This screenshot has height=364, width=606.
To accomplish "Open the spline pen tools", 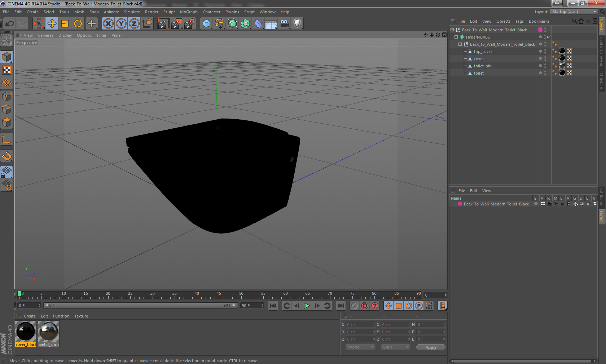I will point(219,24).
